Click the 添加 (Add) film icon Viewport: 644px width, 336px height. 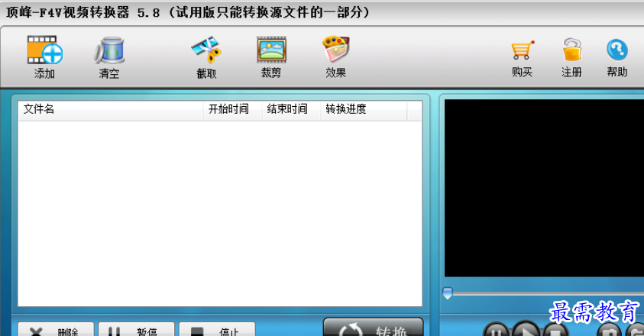coord(45,50)
